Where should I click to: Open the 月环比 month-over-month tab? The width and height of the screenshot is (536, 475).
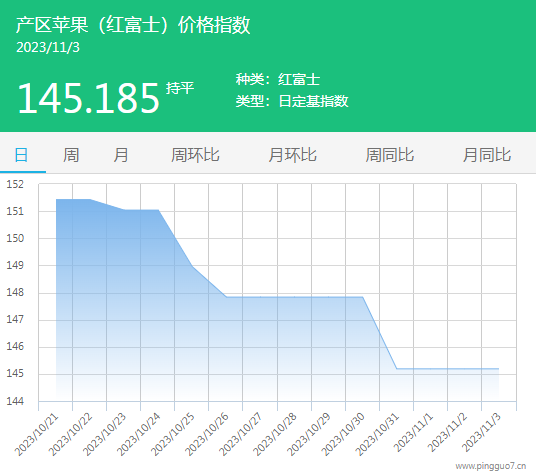point(293,155)
